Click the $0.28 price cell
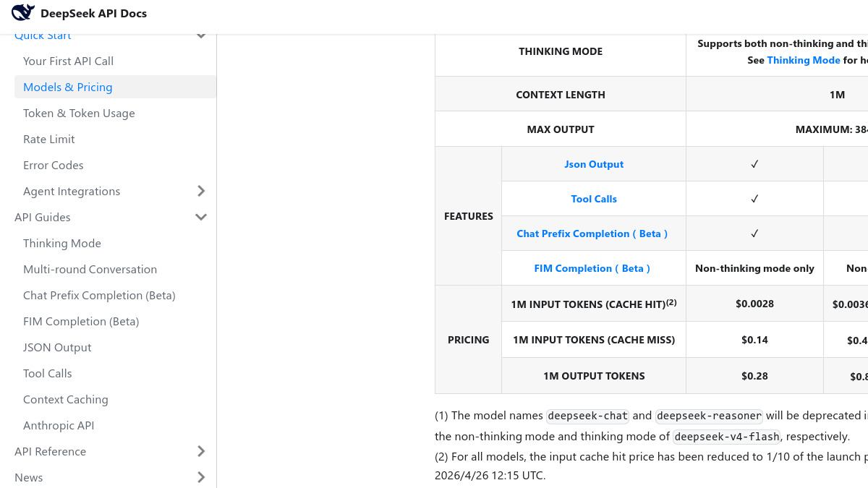Image resolution: width=868 pixels, height=488 pixels. click(754, 376)
